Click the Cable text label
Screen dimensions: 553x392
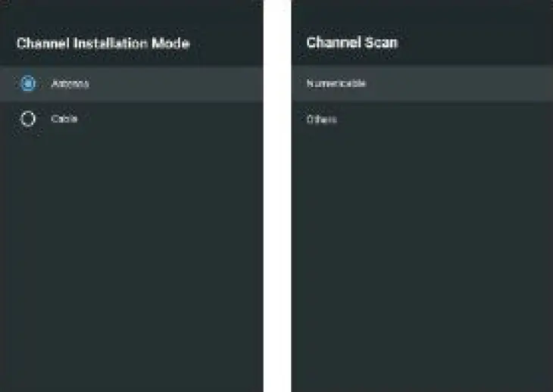(x=64, y=119)
